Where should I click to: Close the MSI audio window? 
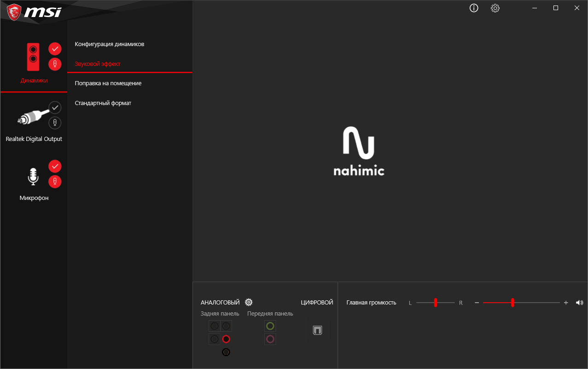pos(577,8)
